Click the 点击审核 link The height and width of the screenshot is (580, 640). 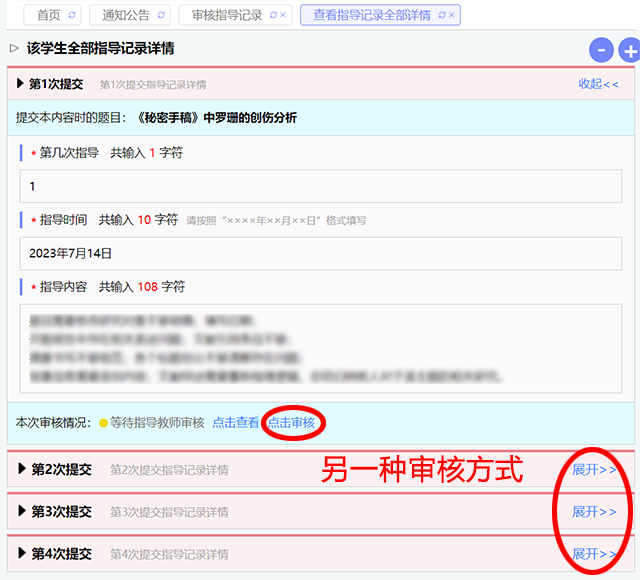pos(292,423)
